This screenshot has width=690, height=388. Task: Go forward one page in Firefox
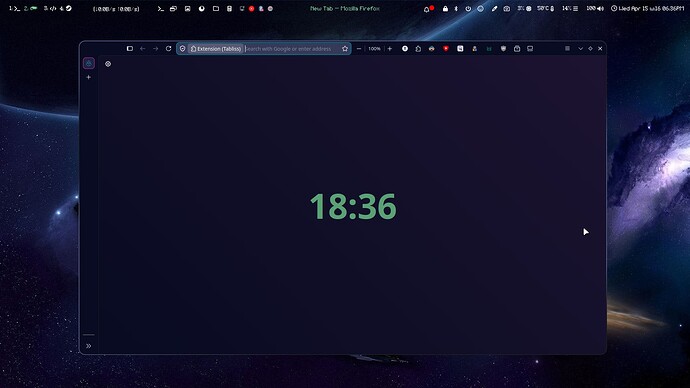tap(155, 48)
